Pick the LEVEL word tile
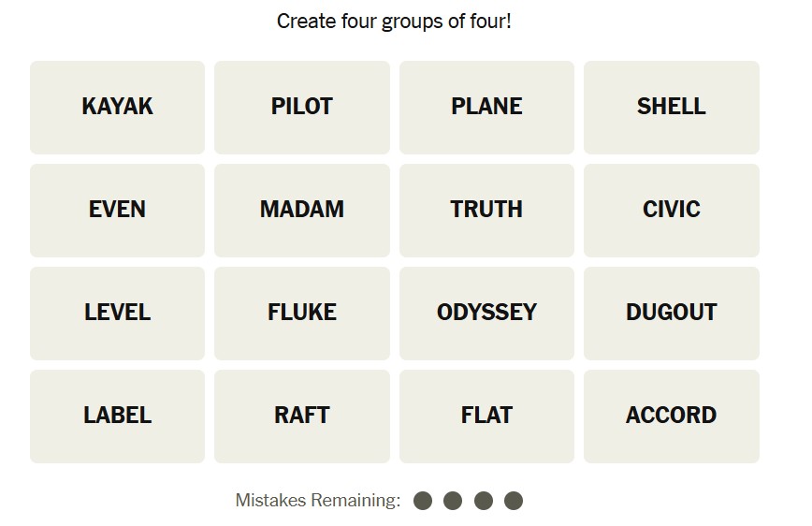812x526 pixels. click(117, 313)
